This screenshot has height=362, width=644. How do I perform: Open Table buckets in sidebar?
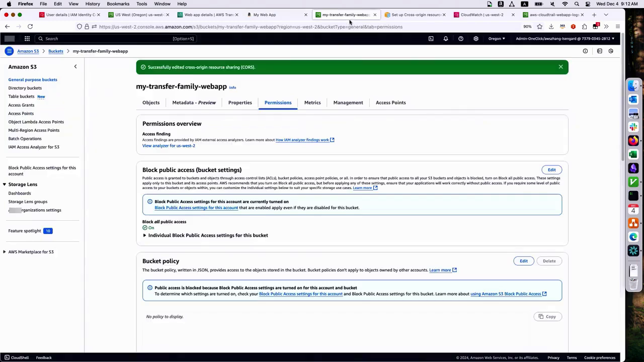21,97
